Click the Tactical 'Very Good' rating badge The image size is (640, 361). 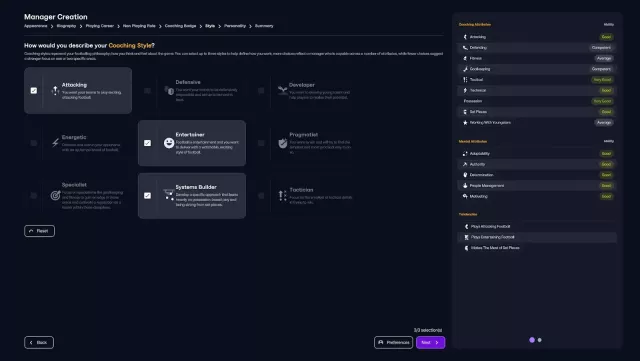[x=602, y=80]
